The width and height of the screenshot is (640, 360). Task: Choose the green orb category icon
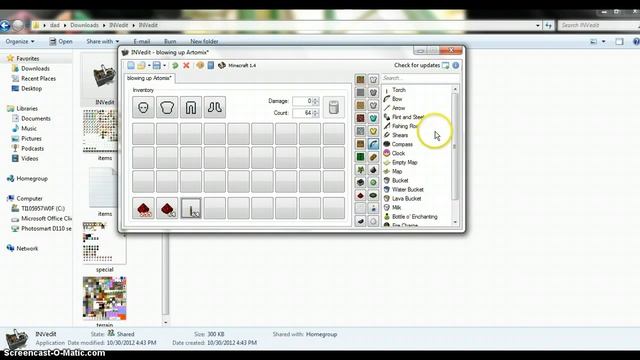[x=373, y=182]
